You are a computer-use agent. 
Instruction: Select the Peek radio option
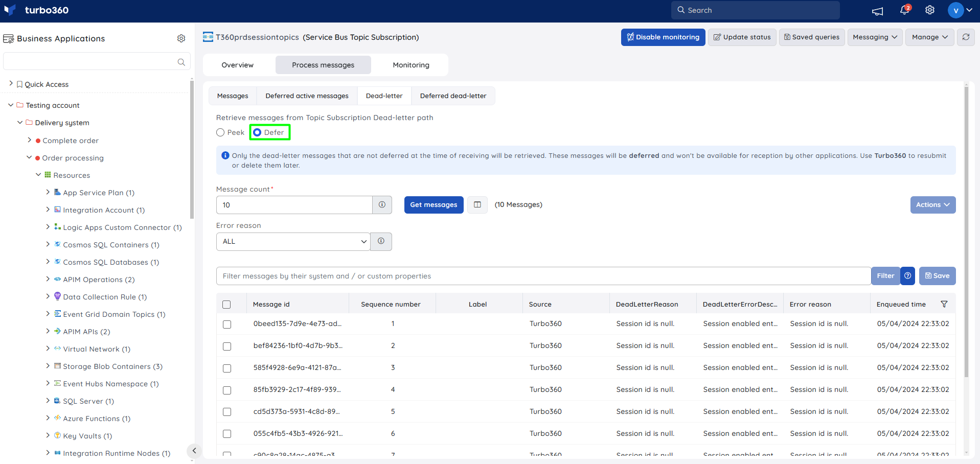tap(220, 132)
